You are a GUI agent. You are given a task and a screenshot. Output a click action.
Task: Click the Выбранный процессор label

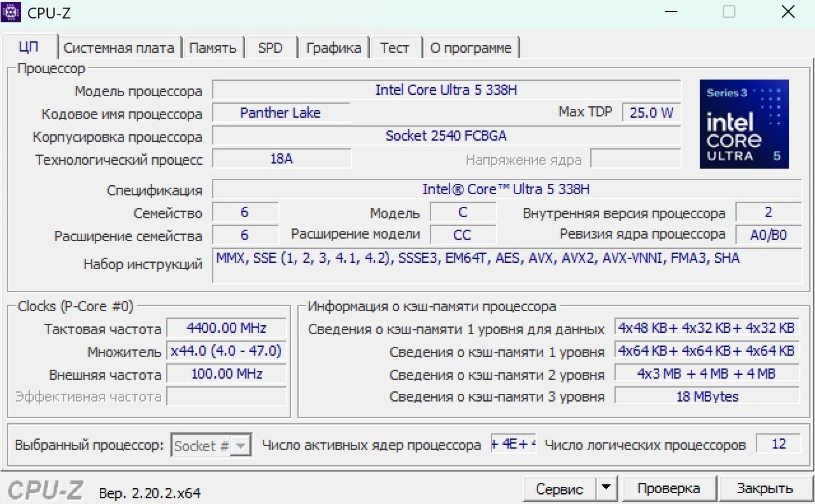89,445
